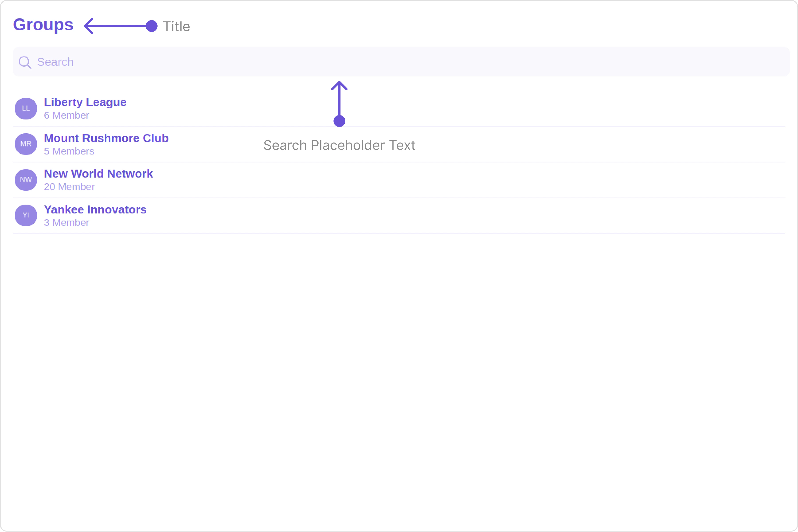Click the New World Network NW avatar
The width and height of the screenshot is (798, 532).
(x=26, y=180)
